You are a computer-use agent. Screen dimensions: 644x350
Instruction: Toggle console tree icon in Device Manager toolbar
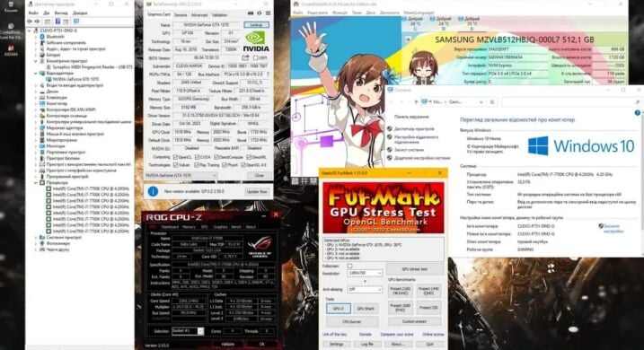pyautogui.click(x=48, y=21)
